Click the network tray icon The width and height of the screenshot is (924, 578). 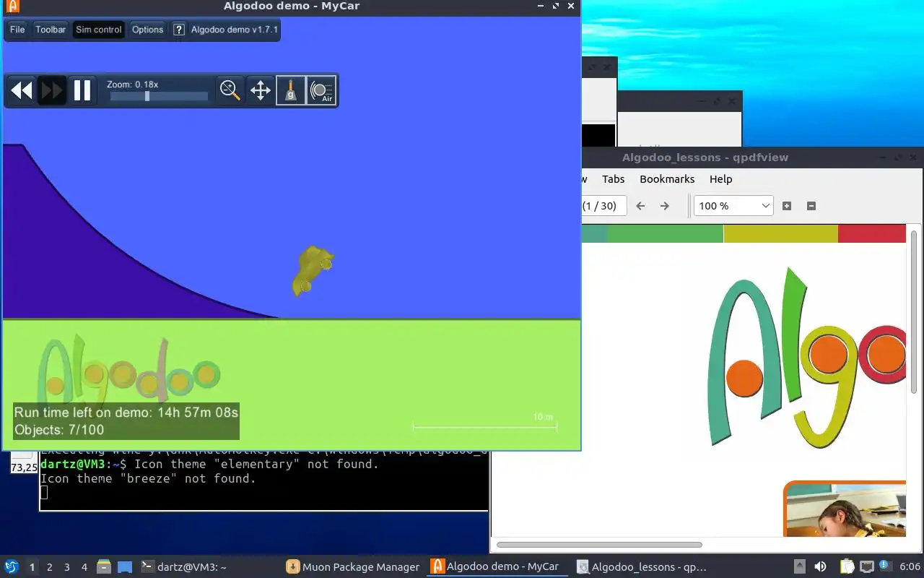[866, 566]
